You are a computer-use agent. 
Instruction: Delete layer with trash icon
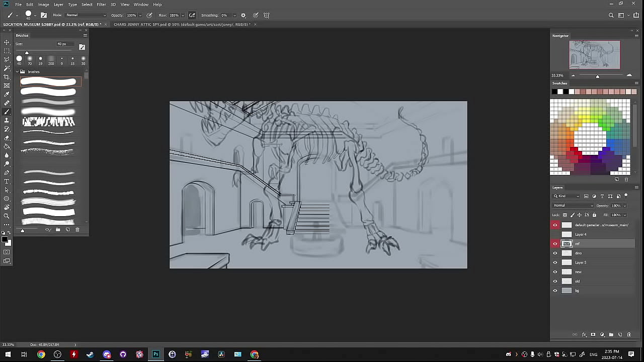pos(629,334)
